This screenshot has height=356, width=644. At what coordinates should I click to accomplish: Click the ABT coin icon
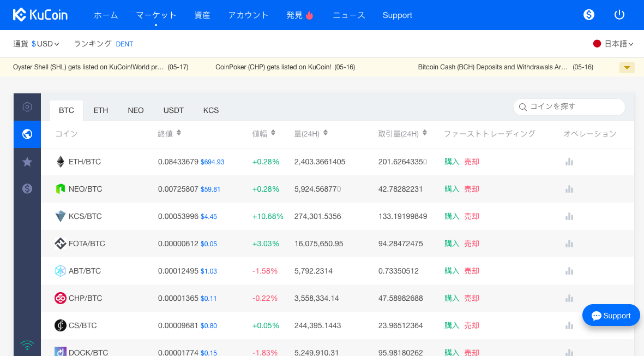[61, 271]
